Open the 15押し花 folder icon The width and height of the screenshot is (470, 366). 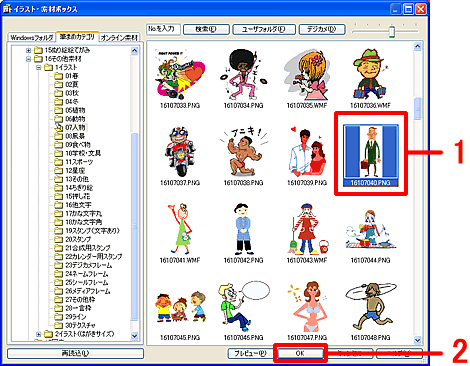58,196
